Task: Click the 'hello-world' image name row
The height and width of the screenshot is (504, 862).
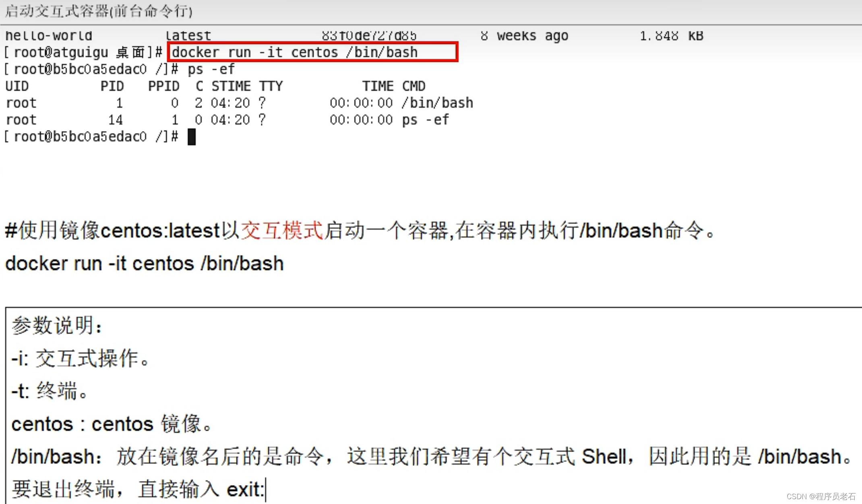Action: [49, 36]
